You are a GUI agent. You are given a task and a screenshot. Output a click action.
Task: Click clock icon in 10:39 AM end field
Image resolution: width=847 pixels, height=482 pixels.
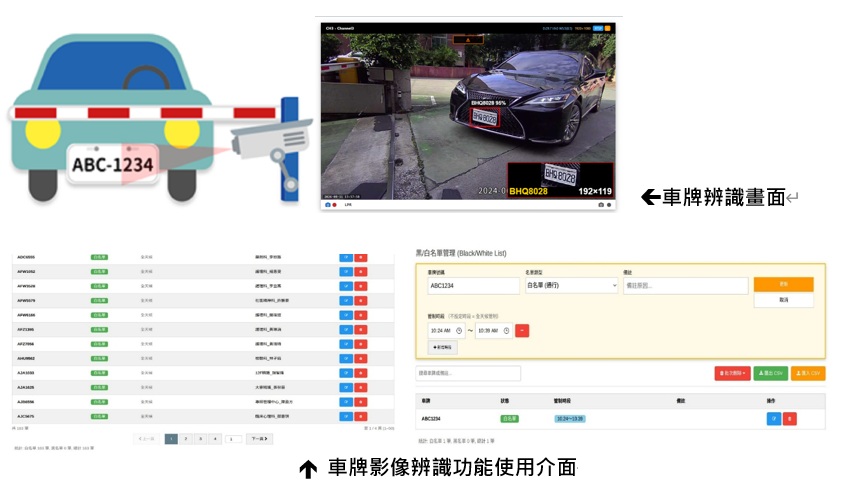[506, 331]
